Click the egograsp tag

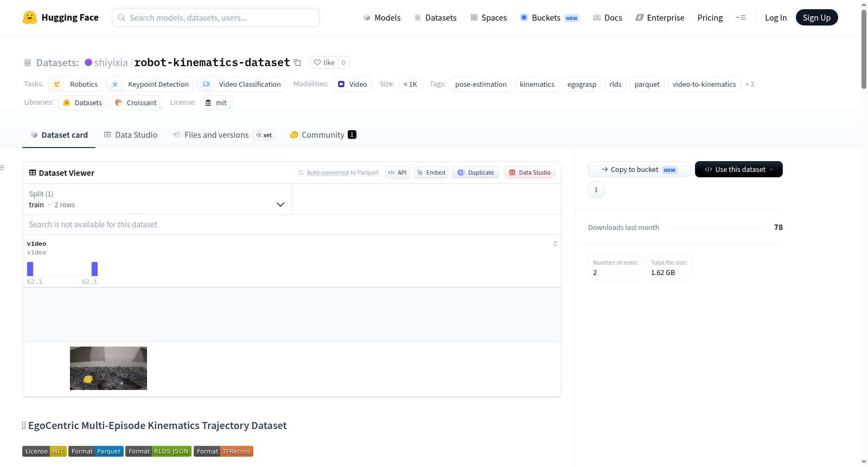tap(582, 84)
